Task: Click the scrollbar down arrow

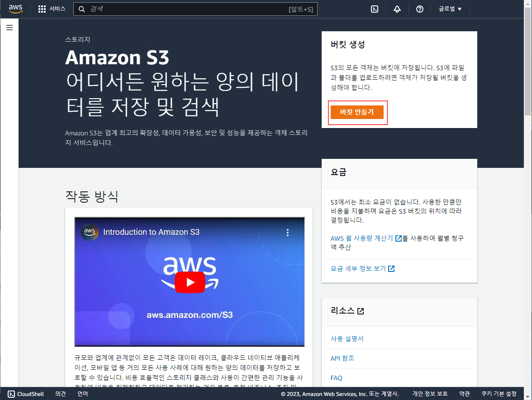Action: click(528, 397)
